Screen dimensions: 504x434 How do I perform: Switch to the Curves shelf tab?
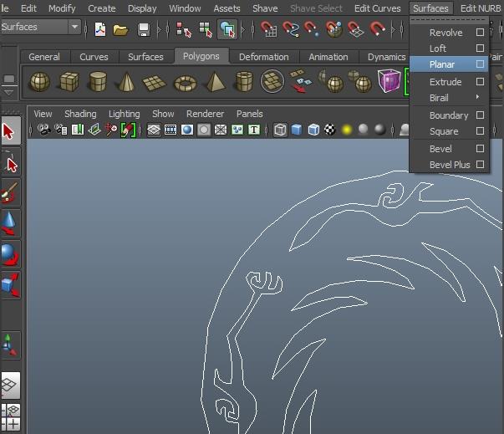tap(94, 57)
